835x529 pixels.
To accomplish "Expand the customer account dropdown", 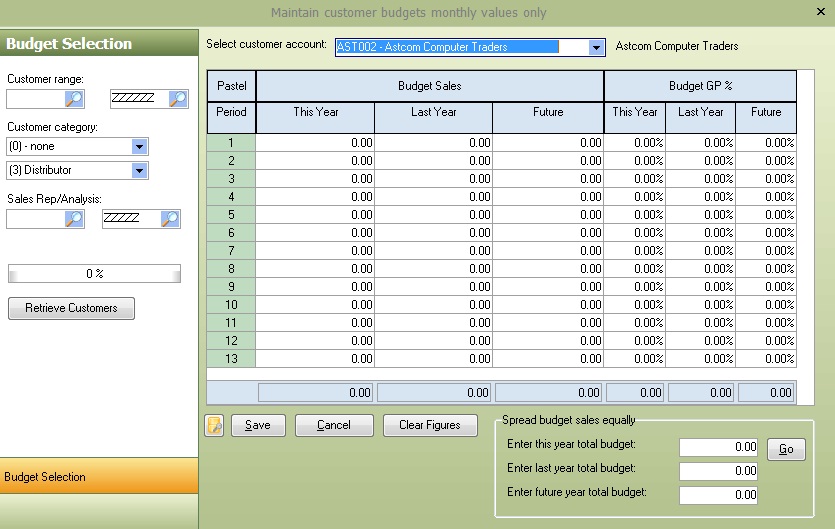I will pyautogui.click(x=597, y=47).
